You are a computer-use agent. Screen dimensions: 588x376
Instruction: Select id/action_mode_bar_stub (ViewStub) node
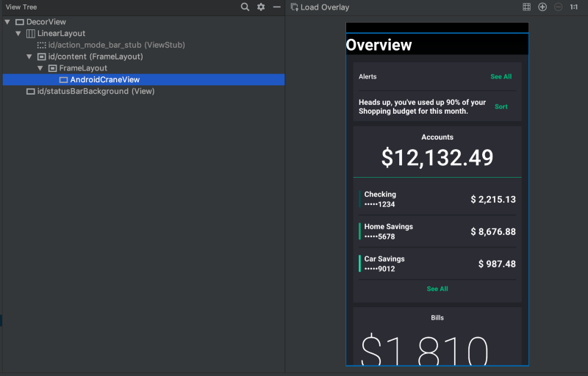tap(116, 45)
